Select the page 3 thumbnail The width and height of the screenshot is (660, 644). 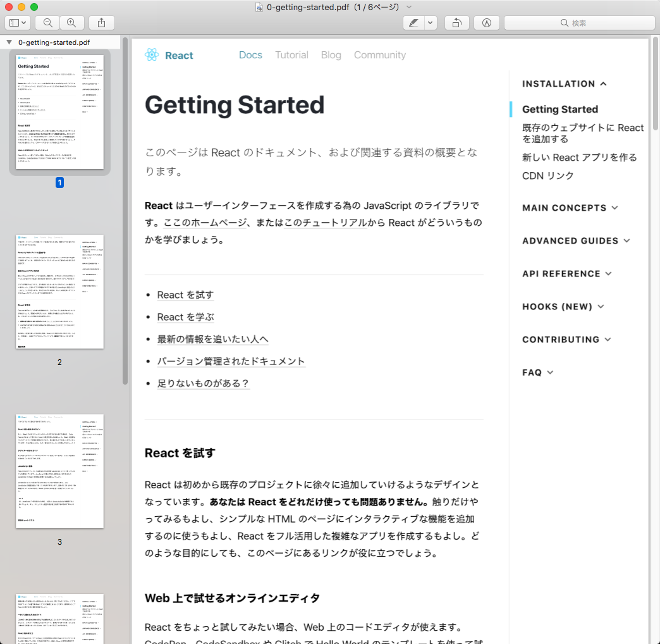60,471
